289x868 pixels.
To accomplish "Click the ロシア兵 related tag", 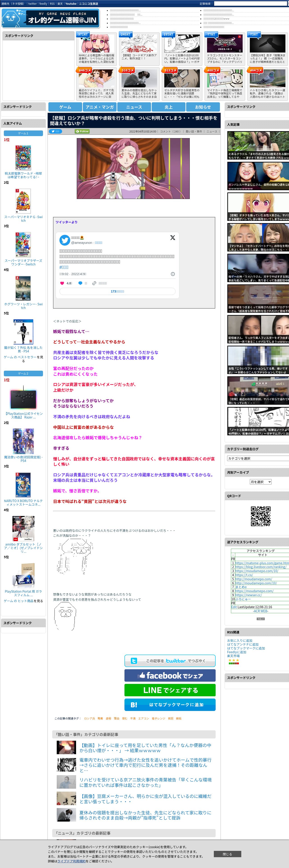I will (x=90, y=718).
